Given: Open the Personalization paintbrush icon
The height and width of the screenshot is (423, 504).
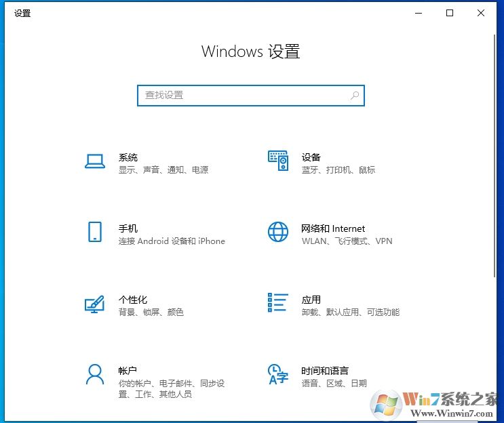Looking at the screenshot, I should pyautogui.click(x=94, y=304).
